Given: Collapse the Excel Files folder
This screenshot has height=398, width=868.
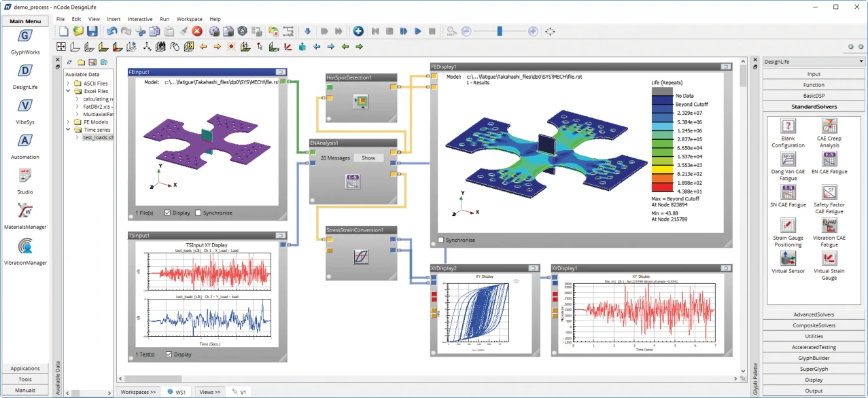Looking at the screenshot, I should coord(69,91).
